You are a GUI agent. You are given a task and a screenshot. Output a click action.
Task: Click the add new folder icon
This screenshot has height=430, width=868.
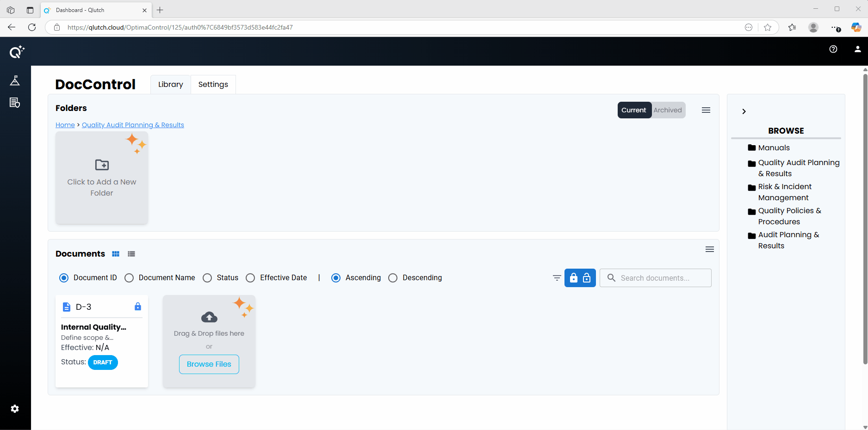point(102,165)
